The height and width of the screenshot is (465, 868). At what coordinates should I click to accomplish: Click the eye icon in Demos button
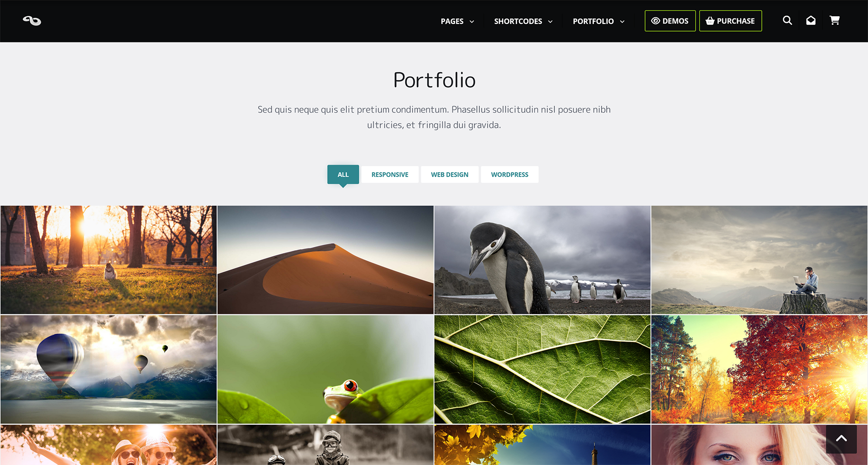[656, 21]
